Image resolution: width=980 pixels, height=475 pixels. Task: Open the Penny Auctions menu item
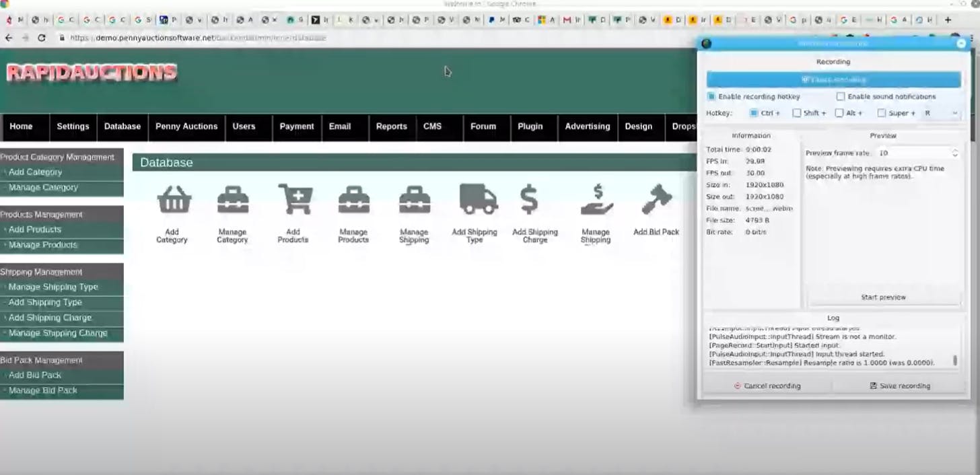tap(186, 126)
